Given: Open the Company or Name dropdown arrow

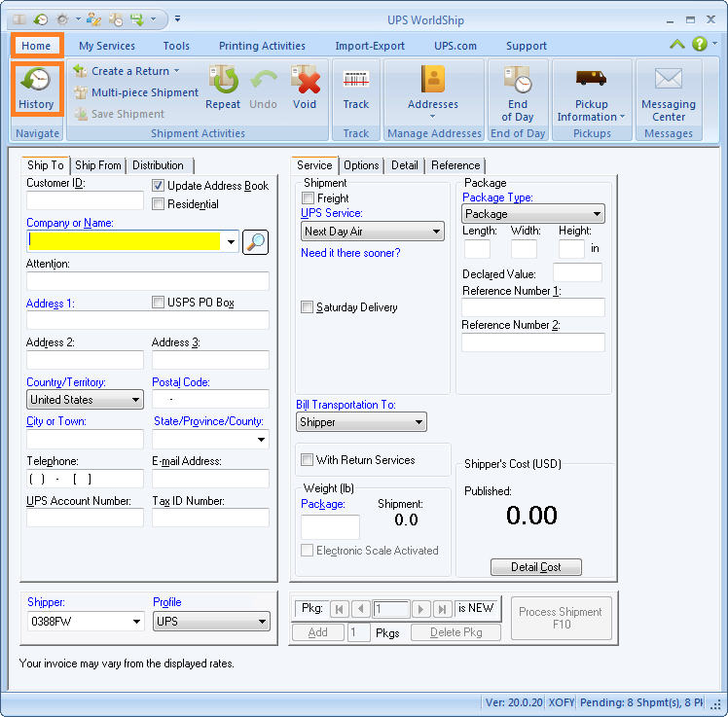Looking at the screenshot, I should point(231,242).
